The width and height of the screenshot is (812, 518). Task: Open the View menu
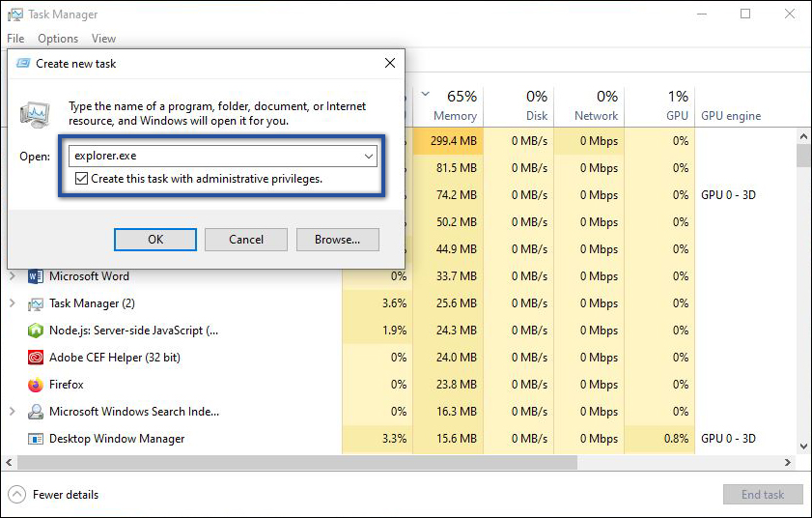[103, 39]
